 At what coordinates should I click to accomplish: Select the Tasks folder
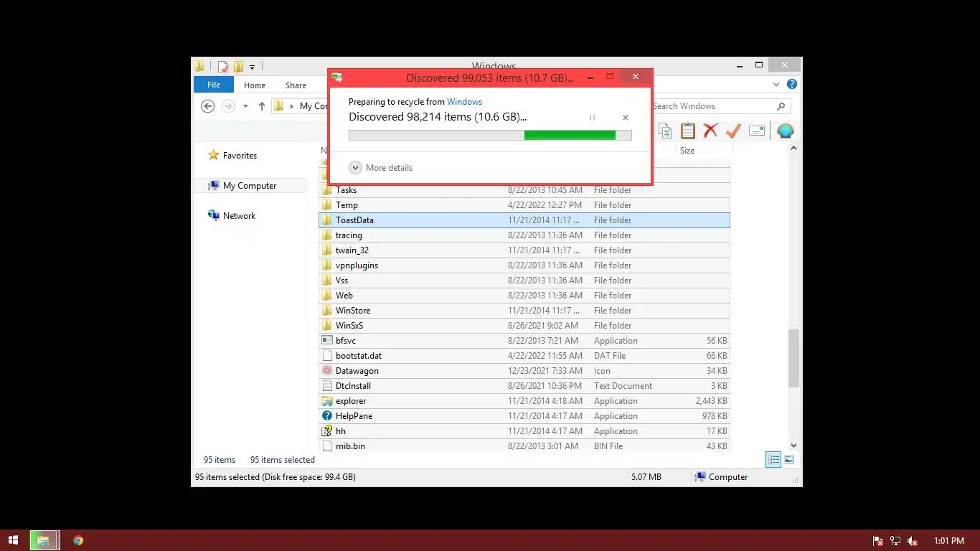tap(524, 190)
